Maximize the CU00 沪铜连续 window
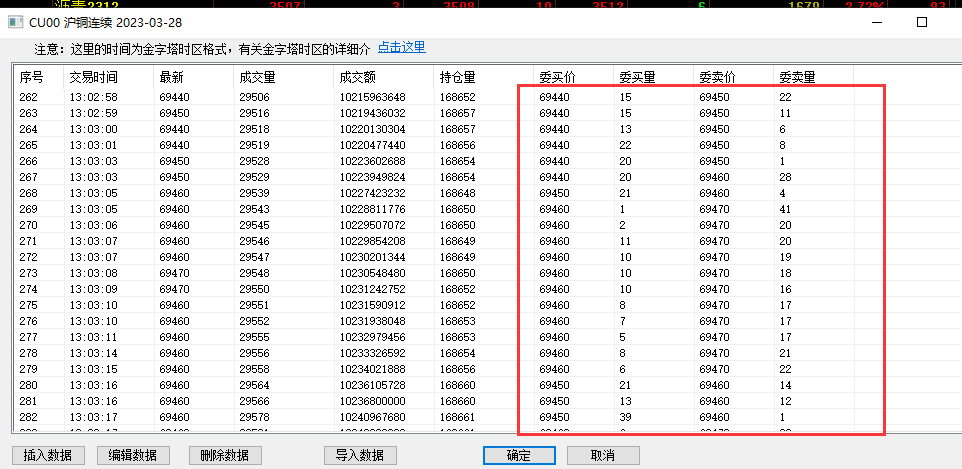This screenshot has height=469, width=962. point(921,22)
